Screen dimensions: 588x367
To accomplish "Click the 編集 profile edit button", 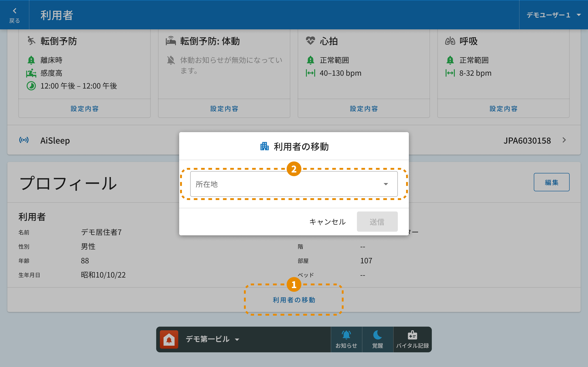I will pos(551,182).
